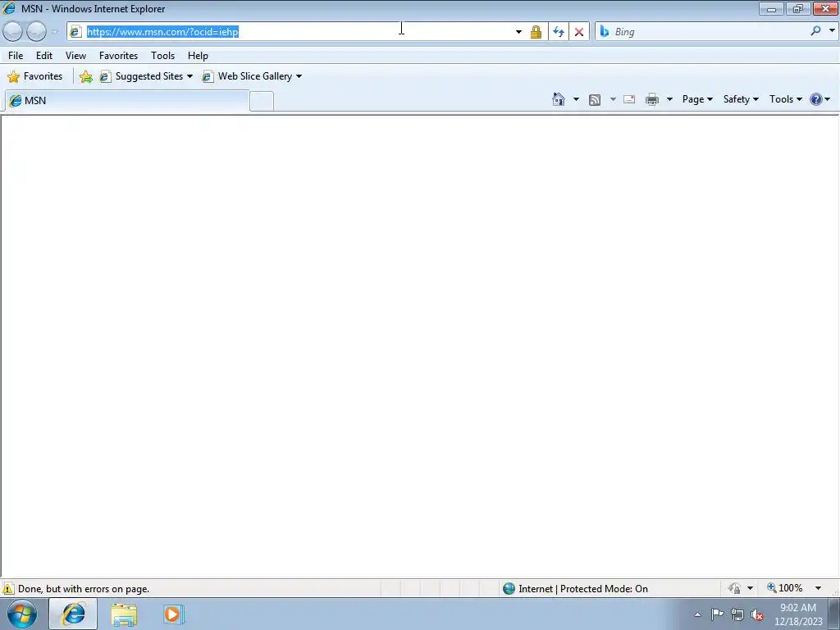Viewport: 840px width, 630px height.
Task: Click the muted volume speaker icon
Action: 757,615
